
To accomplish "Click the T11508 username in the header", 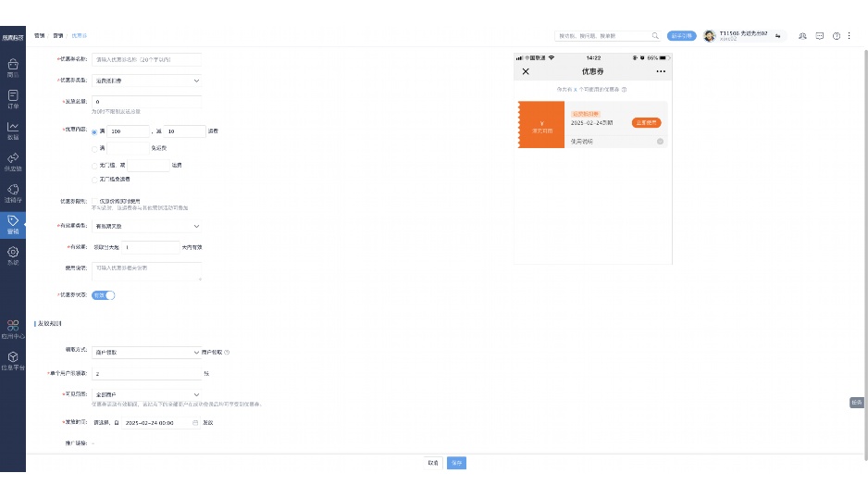I will pos(743,34).
